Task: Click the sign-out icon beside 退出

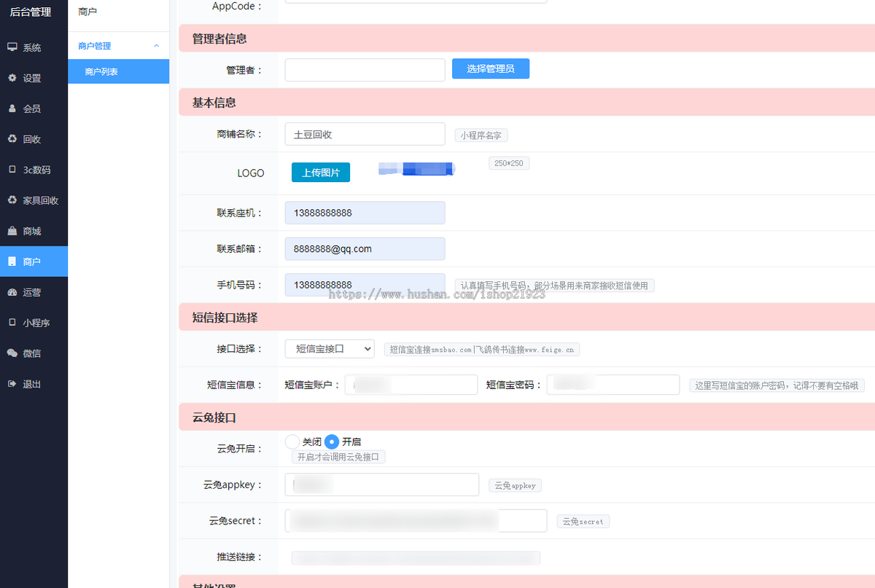Action: click(x=12, y=384)
